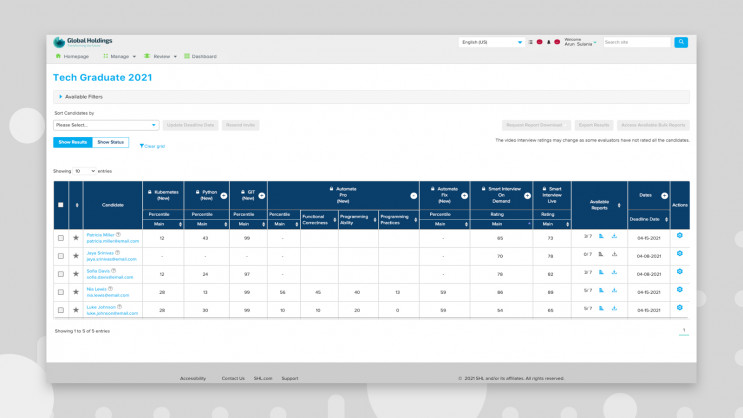Open the entries-per-page dropdown

coord(84,171)
